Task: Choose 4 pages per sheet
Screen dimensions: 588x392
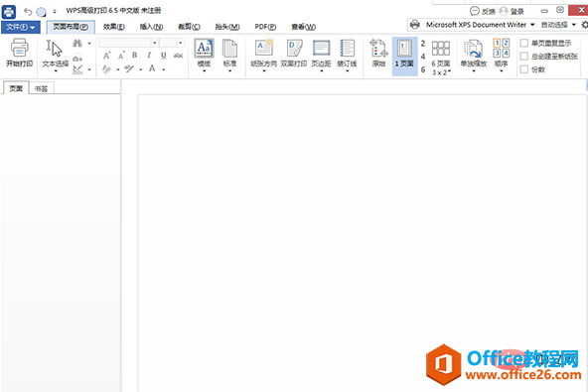Action: pos(423,57)
